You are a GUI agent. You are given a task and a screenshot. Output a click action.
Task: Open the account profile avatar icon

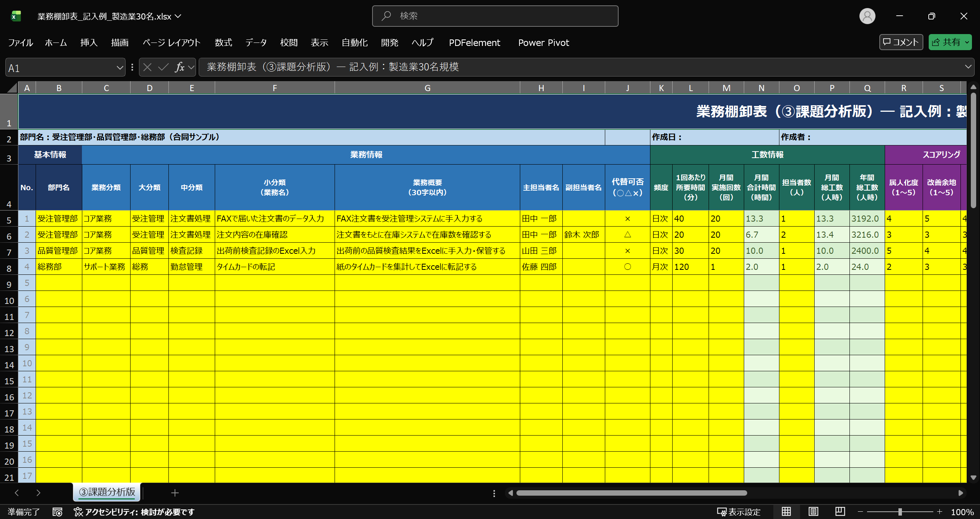coord(867,16)
